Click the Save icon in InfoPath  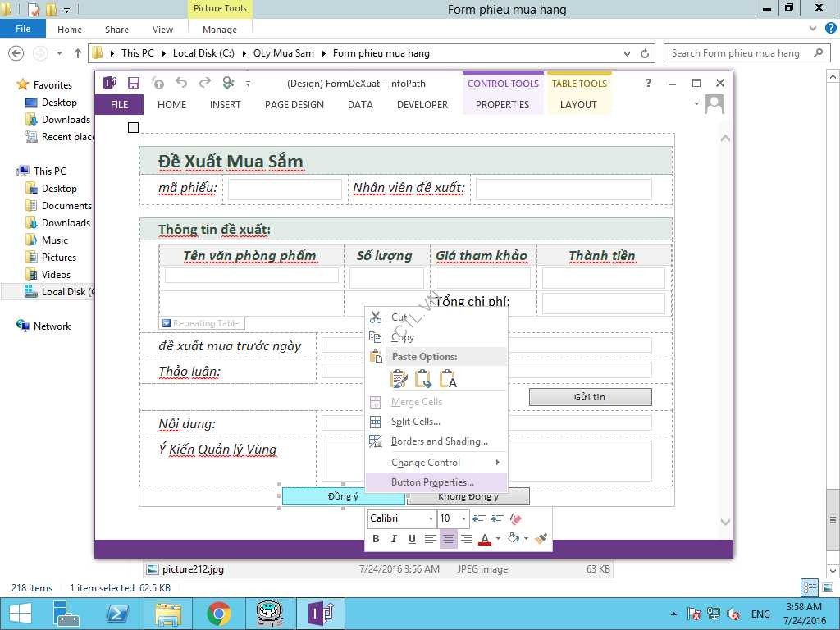tap(134, 83)
